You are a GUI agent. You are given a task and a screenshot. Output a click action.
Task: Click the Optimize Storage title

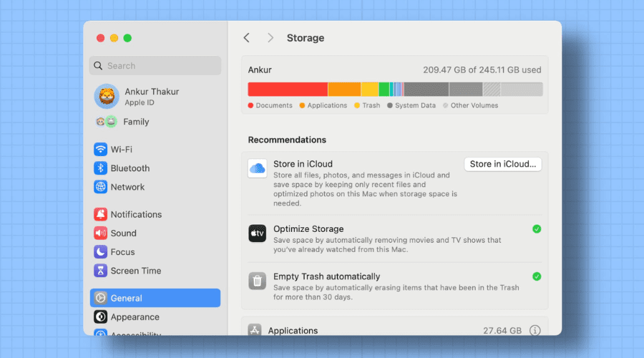click(308, 229)
